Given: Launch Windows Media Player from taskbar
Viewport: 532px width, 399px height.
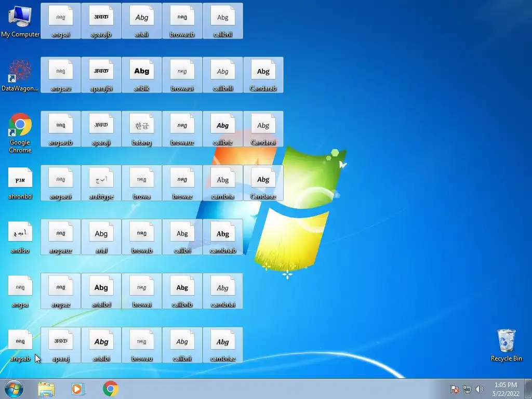Looking at the screenshot, I should point(78,389).
